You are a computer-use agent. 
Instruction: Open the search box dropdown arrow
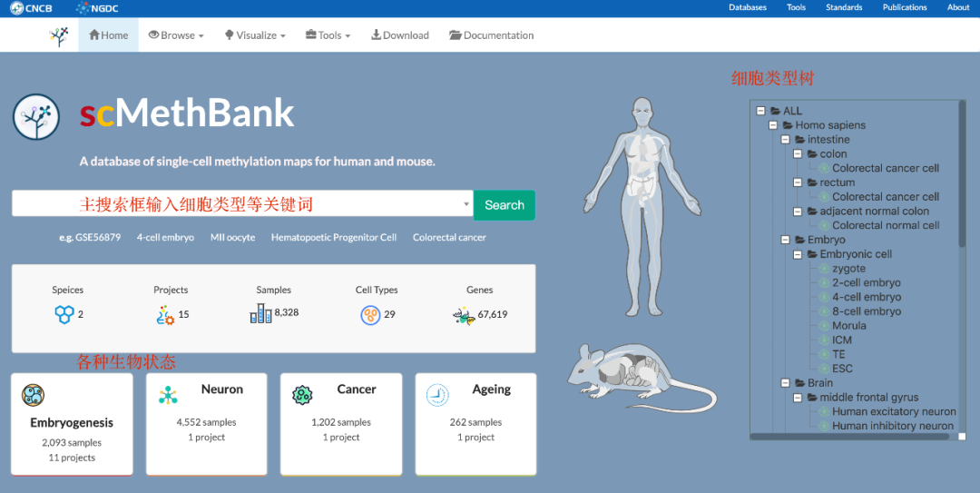pos(466,204)
